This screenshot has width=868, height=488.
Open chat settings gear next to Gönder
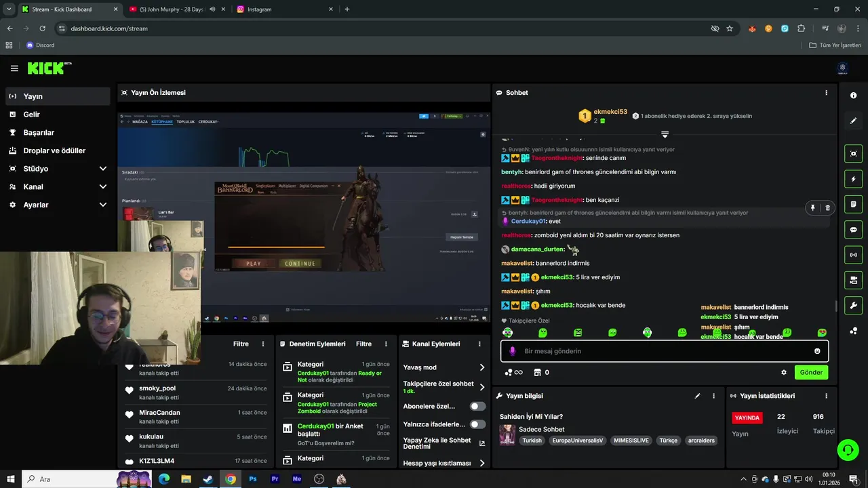pyautogui.click(x=784, y=372)
